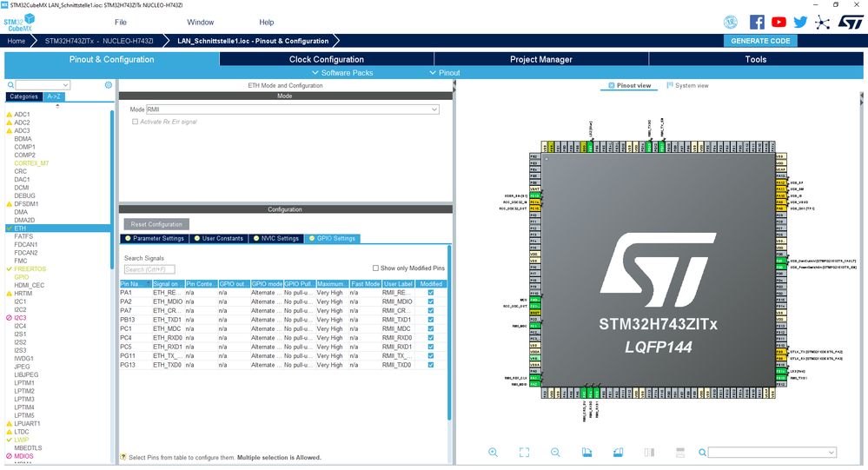
Task: Click the disabled icon next to I2C3
Action: click(9, 318)
